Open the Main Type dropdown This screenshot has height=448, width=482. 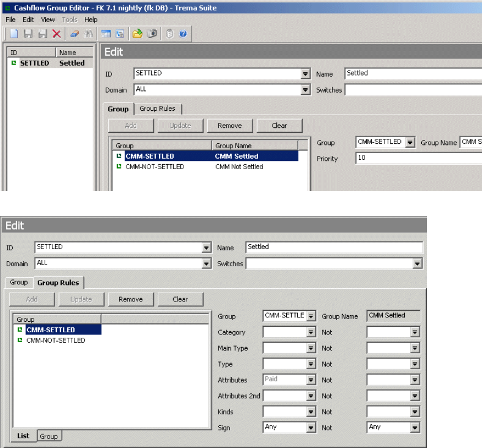311,349
